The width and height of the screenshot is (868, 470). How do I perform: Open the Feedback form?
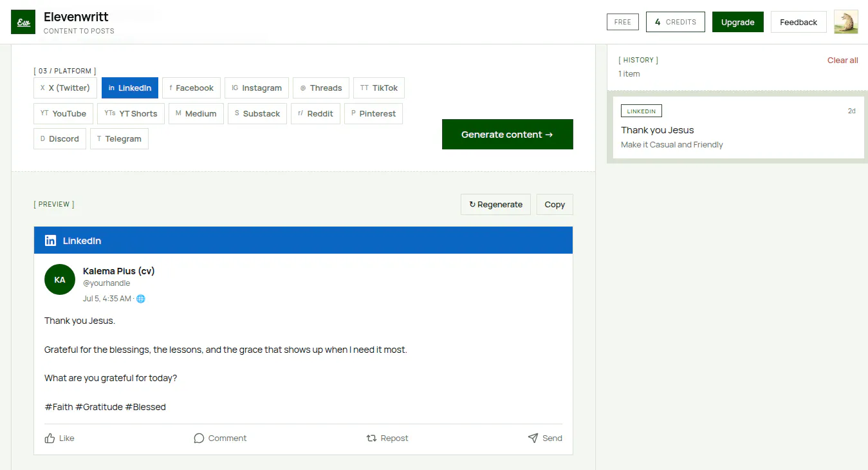pyautogui.click(x=799, y=22)
